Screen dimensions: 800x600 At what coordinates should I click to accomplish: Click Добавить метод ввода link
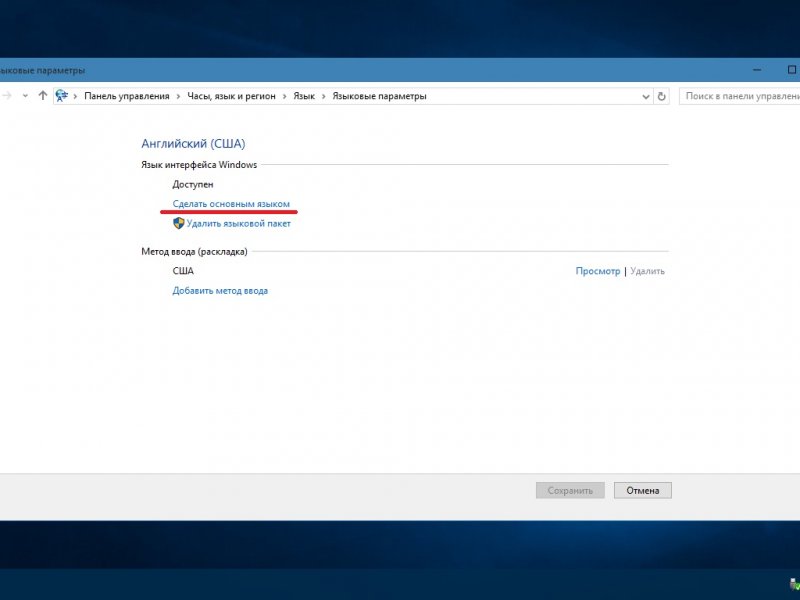point(220,291)
